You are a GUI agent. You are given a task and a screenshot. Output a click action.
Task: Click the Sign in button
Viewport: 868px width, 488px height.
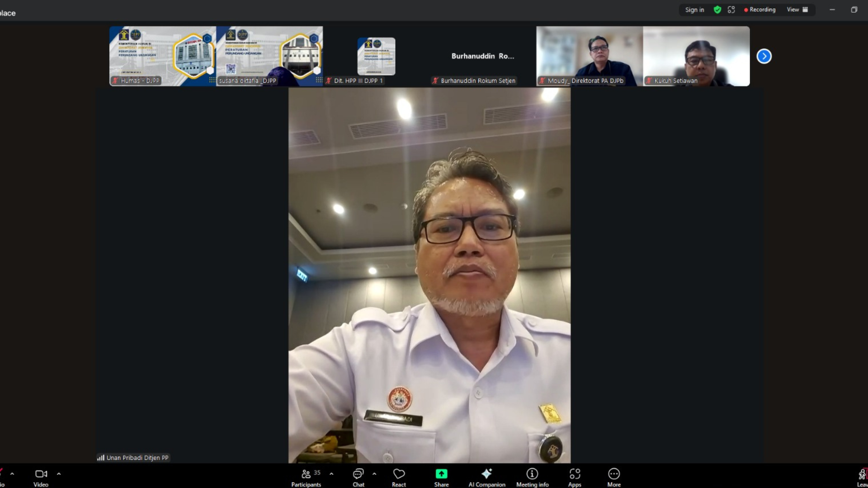[694, 9]
